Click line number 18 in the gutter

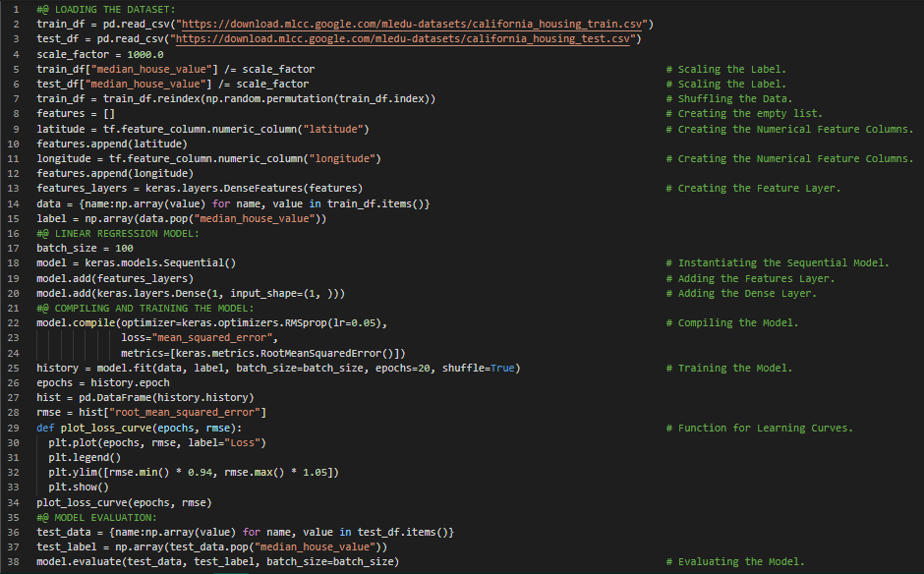(17, 263)
